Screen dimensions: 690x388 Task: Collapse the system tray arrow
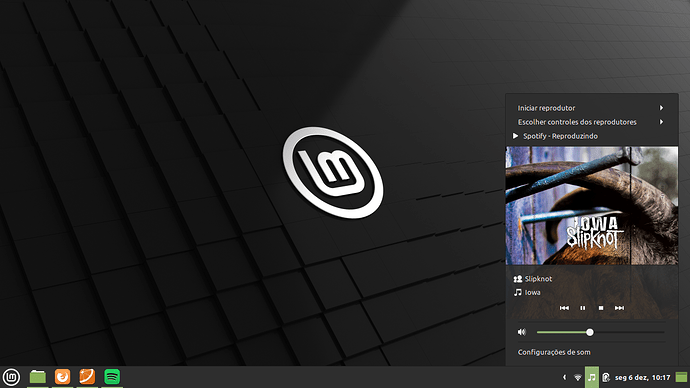coord(565,377)
